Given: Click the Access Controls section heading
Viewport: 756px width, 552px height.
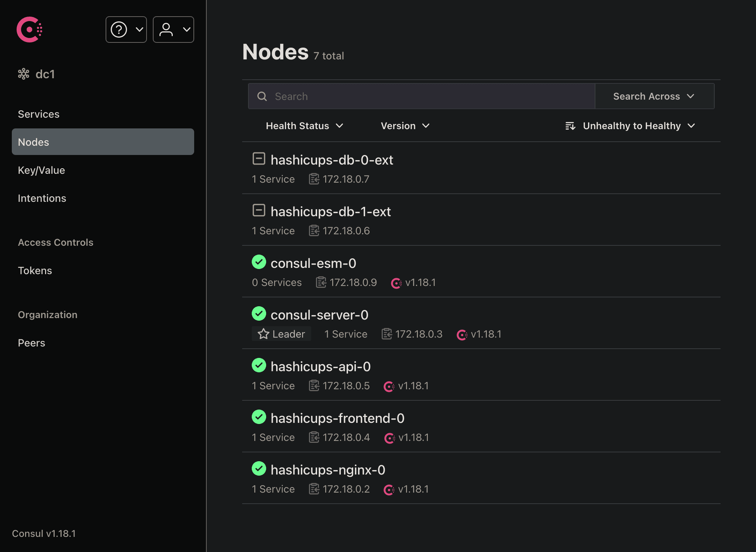Looking at the screenshot, I should 56,242.
